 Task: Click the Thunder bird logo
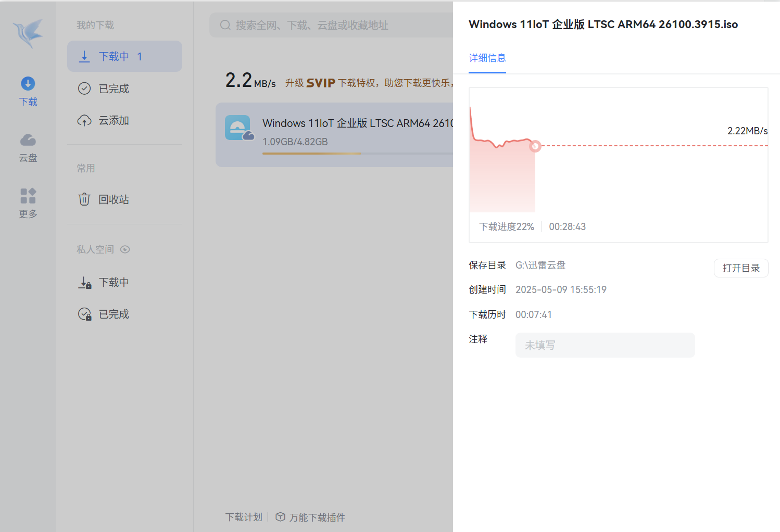(28, 33)
